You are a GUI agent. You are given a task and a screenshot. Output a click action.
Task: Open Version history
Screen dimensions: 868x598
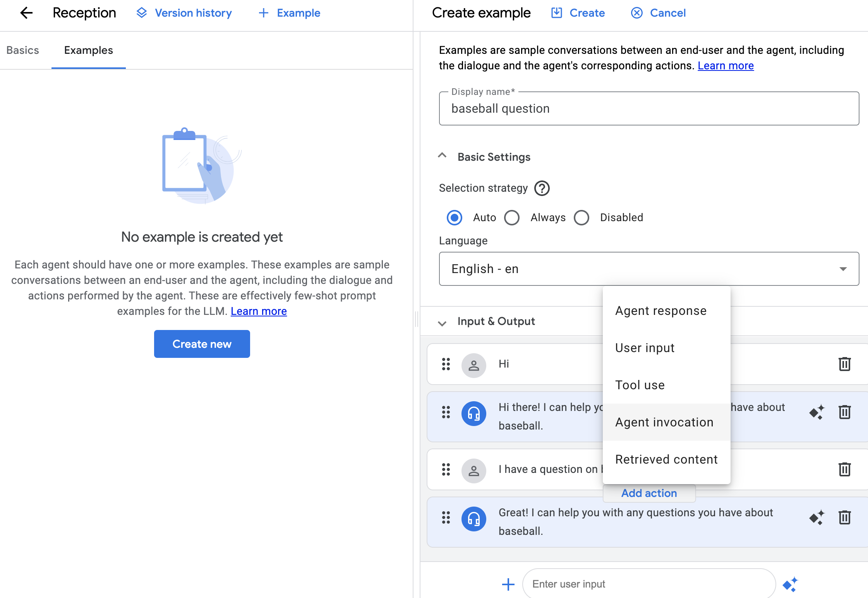[184, 13]
